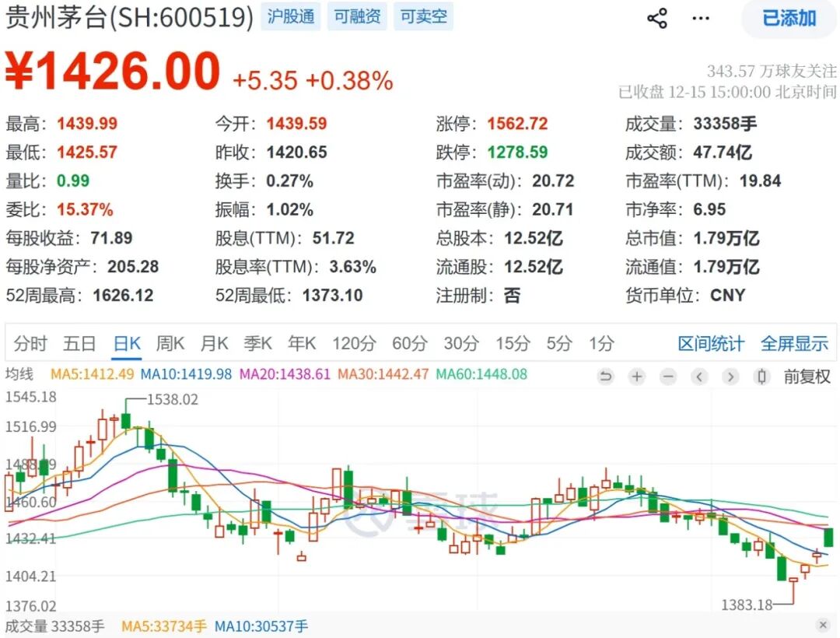Click the 52周最高 value 1626.12

pos(123,295)
